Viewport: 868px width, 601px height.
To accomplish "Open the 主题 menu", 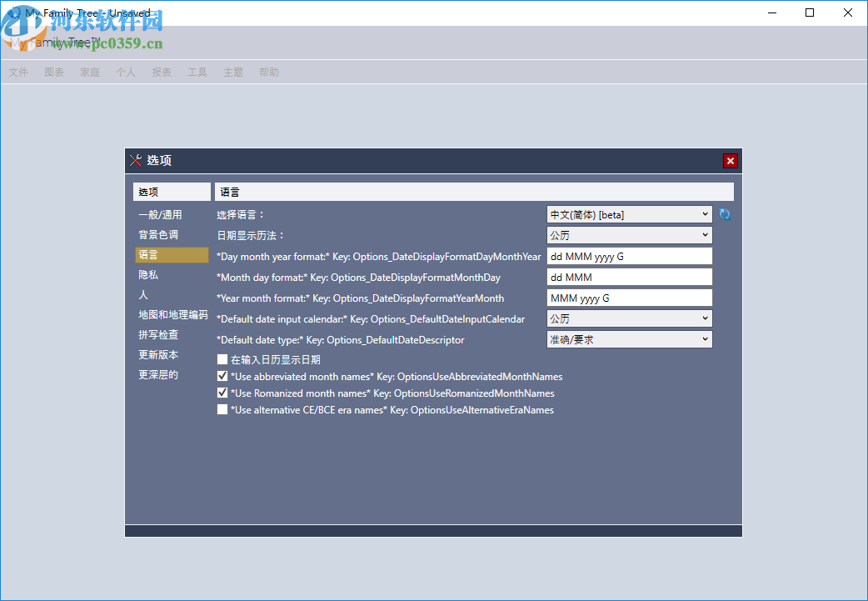I will pos(233,72).
